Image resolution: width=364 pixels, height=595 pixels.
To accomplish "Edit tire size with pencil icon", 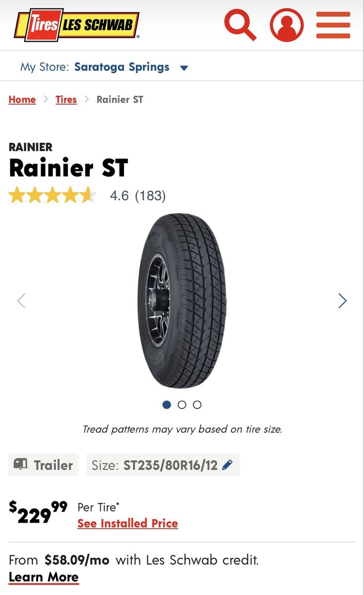I will point(227,465).
